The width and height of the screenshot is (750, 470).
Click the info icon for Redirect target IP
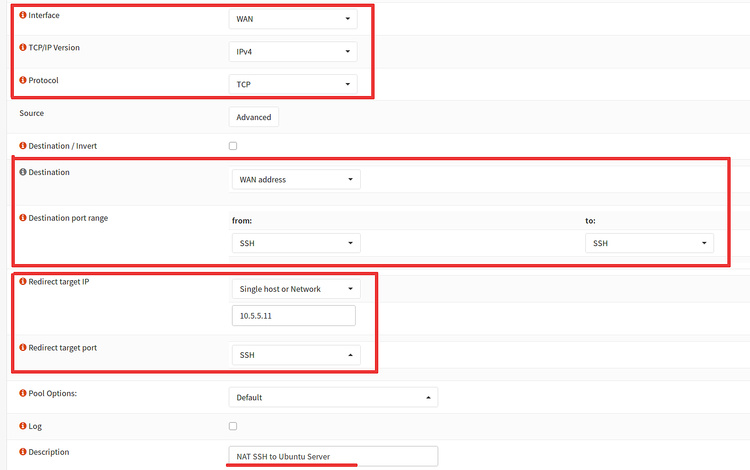[x=23, y=282]
